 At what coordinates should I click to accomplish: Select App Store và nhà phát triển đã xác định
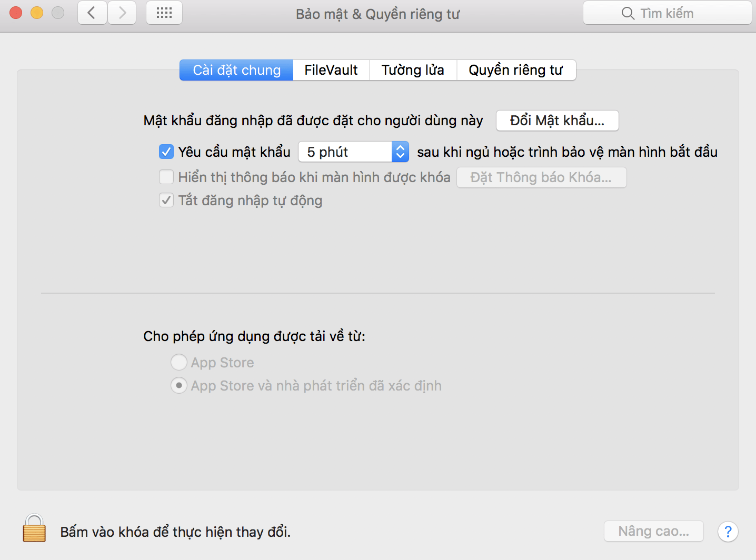(179, 386)
